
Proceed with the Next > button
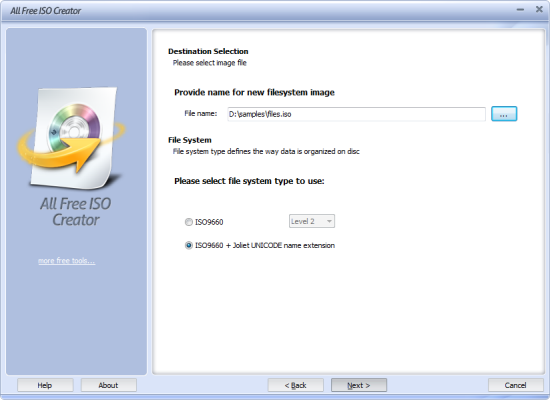tap(359, 385)
